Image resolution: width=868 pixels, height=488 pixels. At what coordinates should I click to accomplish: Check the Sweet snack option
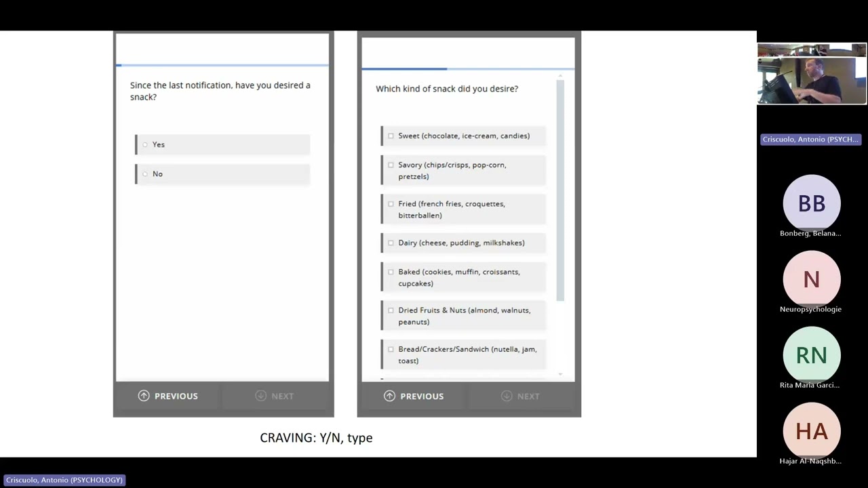click(463, 136)
